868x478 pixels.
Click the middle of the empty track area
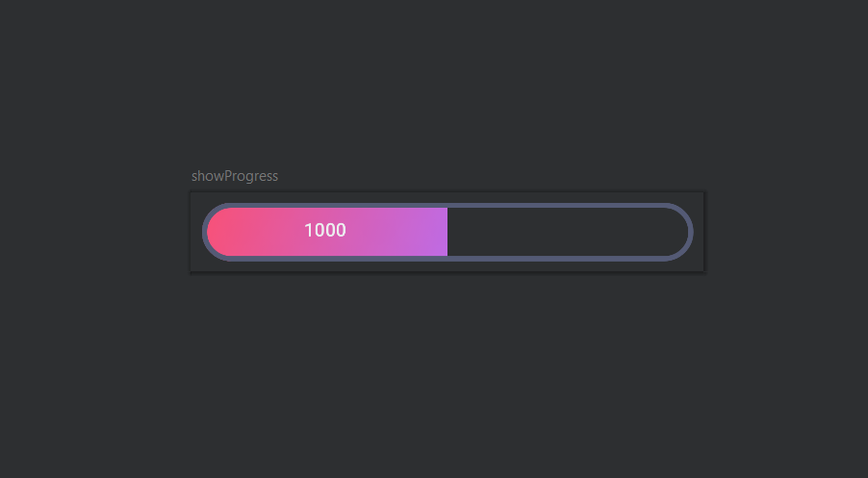568,232
